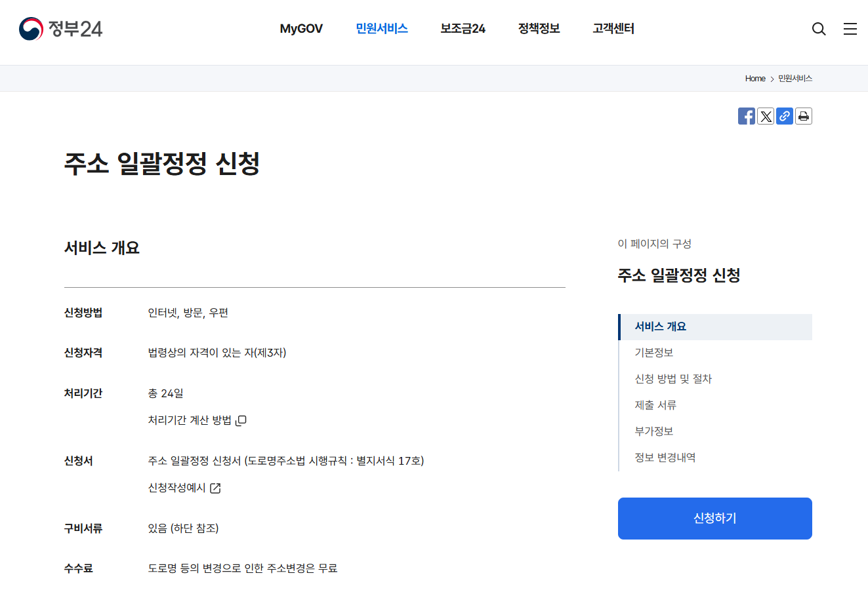
Task: Open the hamburger menu at top right
Action: (850, 29)
